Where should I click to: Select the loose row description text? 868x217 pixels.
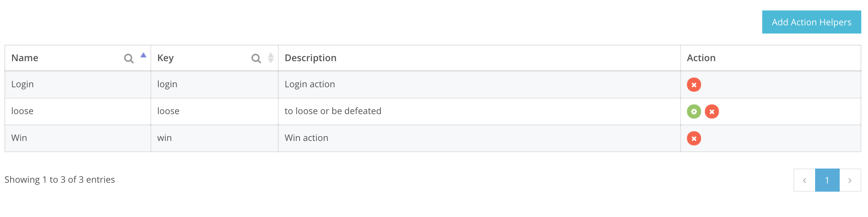coord(333,111)
